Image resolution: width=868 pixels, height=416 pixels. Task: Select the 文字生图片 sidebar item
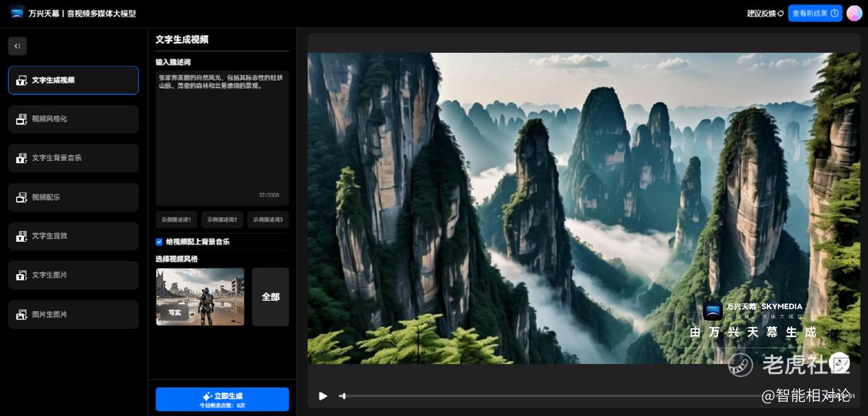[73, 275]
